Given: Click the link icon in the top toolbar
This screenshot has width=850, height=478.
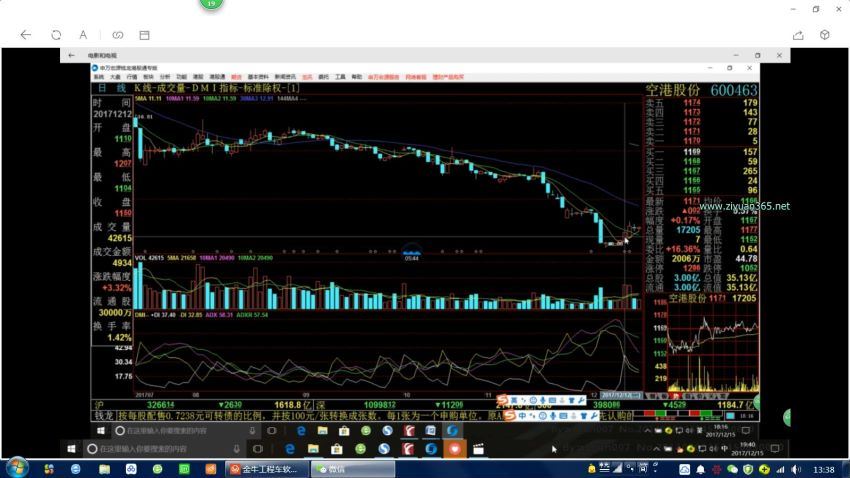Looking at the screenshot, I should [118, 35].
